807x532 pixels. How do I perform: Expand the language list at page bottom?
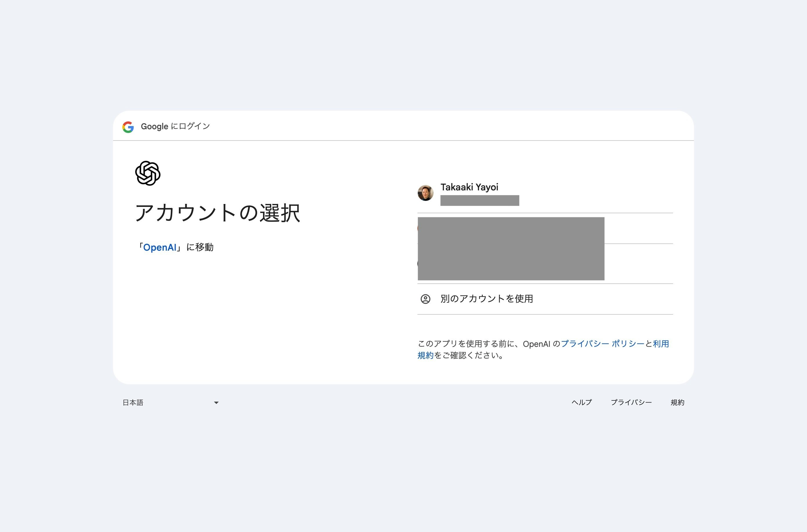point(170,402)
